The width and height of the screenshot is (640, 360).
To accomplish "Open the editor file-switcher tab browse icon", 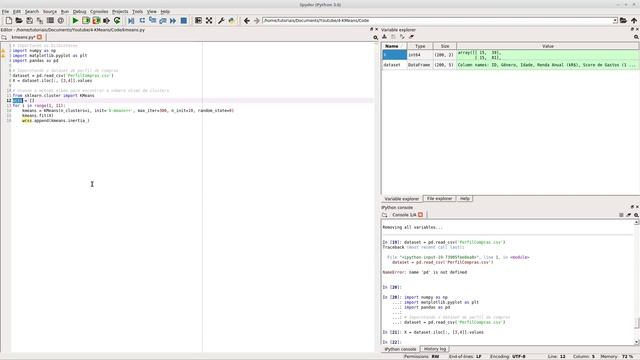I will pos(4,37).
